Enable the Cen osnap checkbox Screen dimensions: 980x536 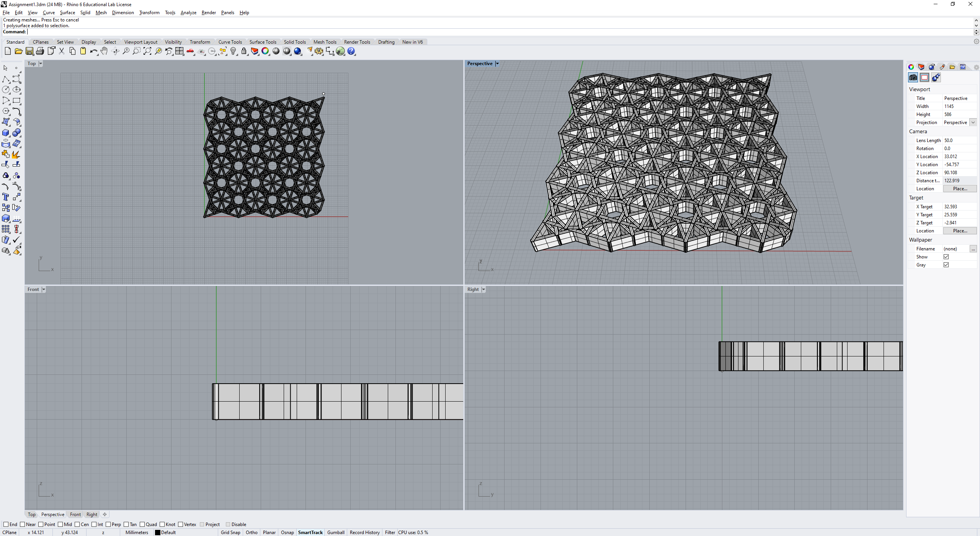click(x=77, y=525)
